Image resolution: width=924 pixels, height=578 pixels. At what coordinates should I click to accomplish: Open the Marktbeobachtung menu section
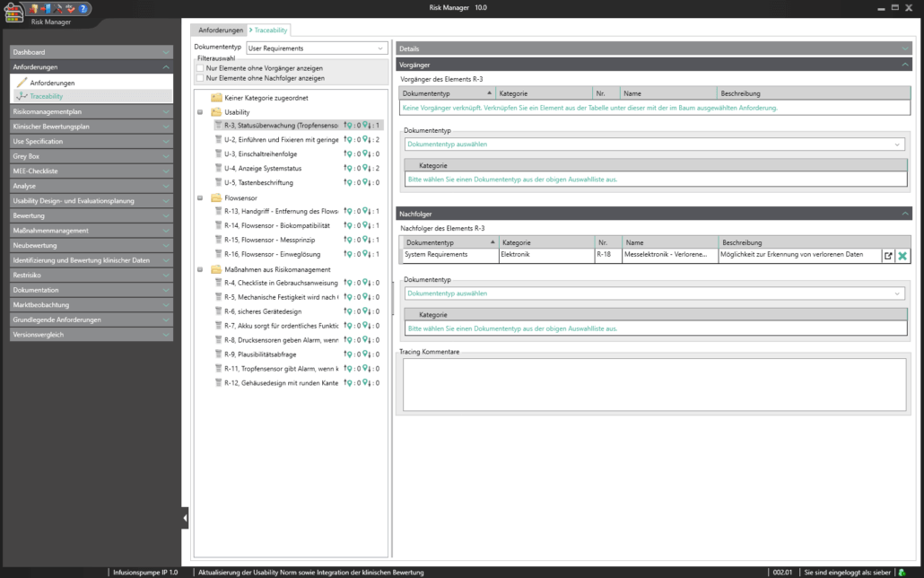(92, 305)
